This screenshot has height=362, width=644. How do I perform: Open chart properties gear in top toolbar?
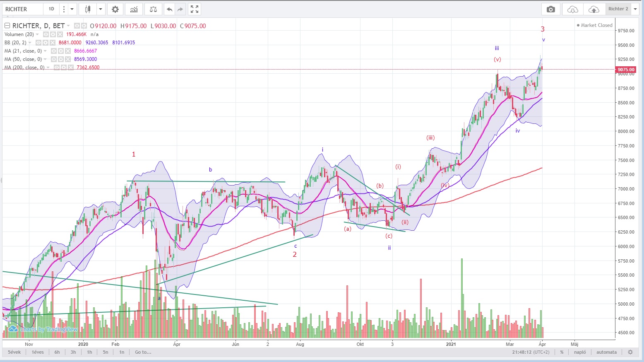point(115,9)
